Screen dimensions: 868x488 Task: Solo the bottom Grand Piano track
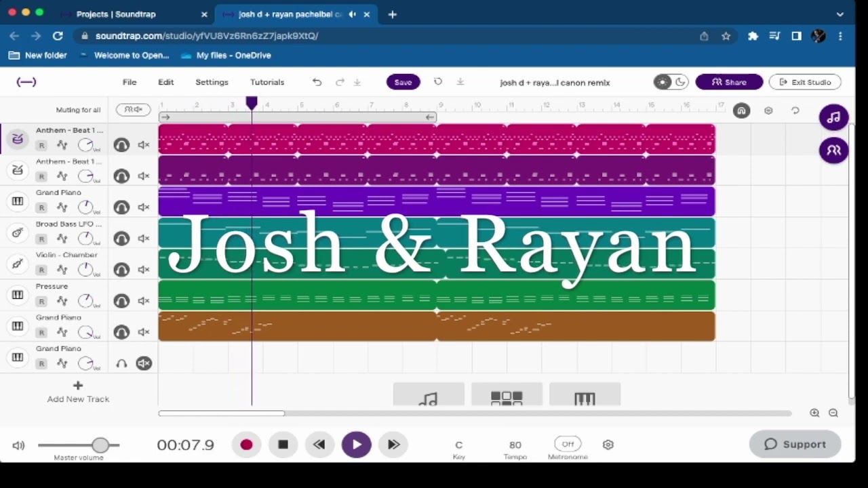(x=121, y=363)
